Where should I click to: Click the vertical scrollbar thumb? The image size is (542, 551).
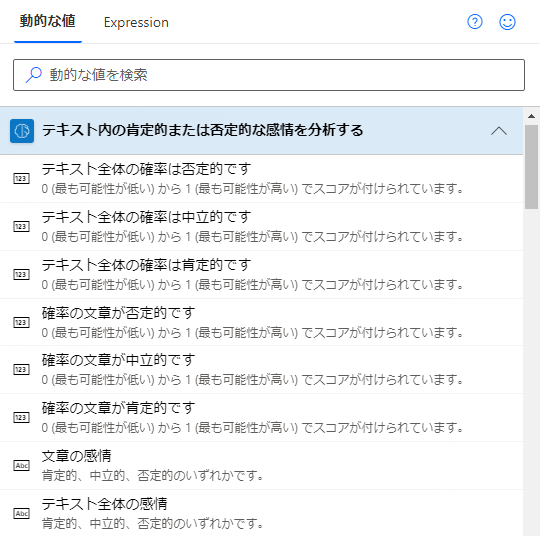pyautogui.click(x=531, y=167)
